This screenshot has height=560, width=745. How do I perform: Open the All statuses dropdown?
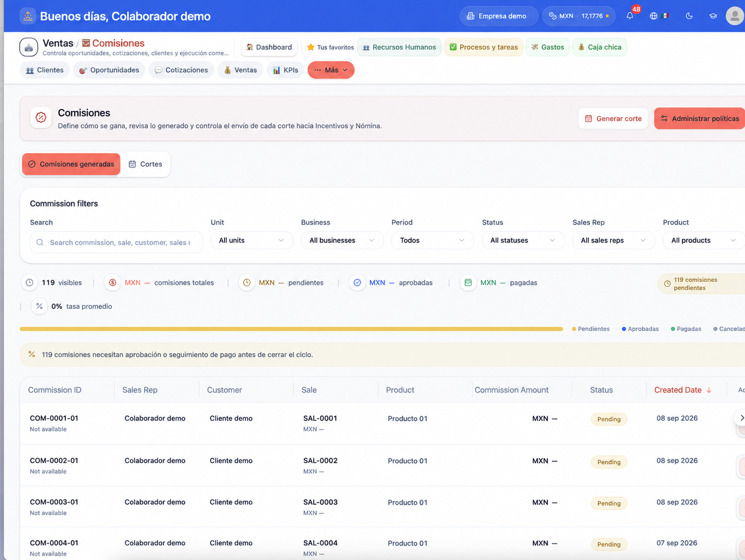523,240
